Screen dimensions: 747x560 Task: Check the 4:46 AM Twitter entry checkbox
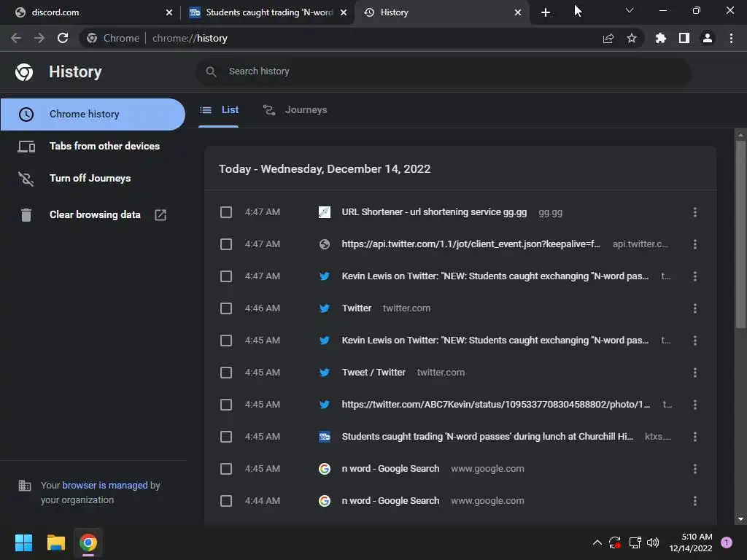point(226,308)
